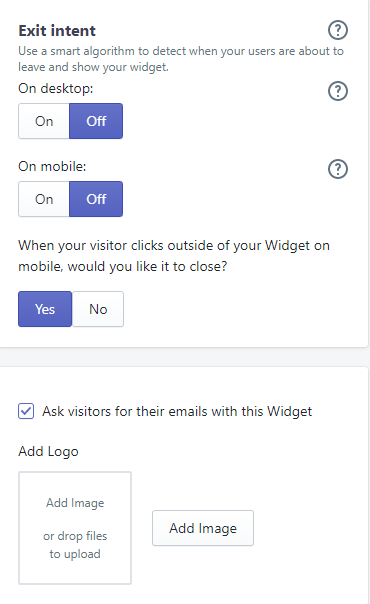This screenshot has width=370, height=604.
Task: Click the Add Logo label
Action: [49, 451]
